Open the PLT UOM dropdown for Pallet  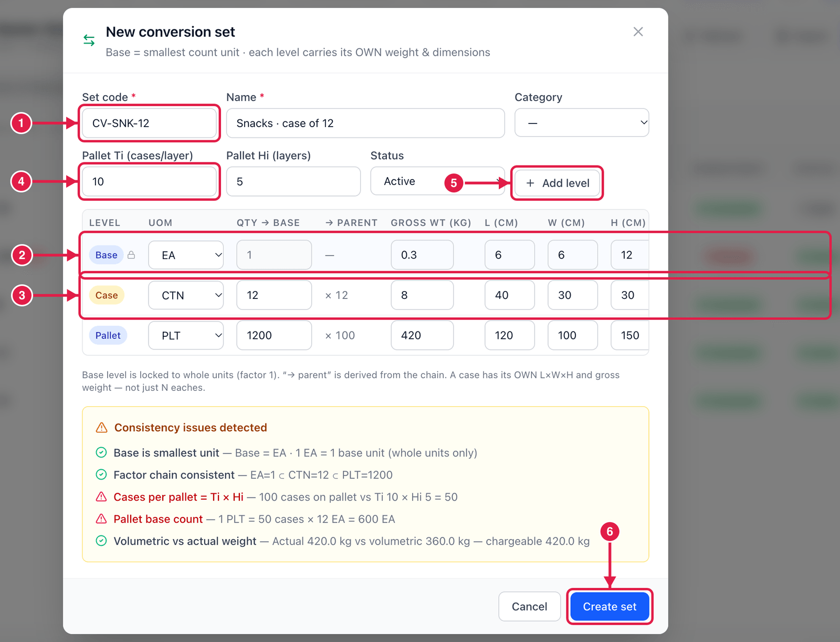click(186, 335)
